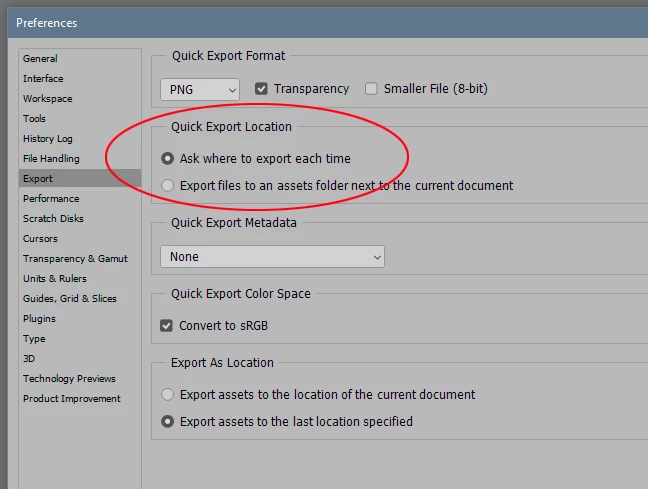This screenshot has width=648, height=489.
Task: Toggle the Convert to sRGB checkbox
Action: pos(166,325)
